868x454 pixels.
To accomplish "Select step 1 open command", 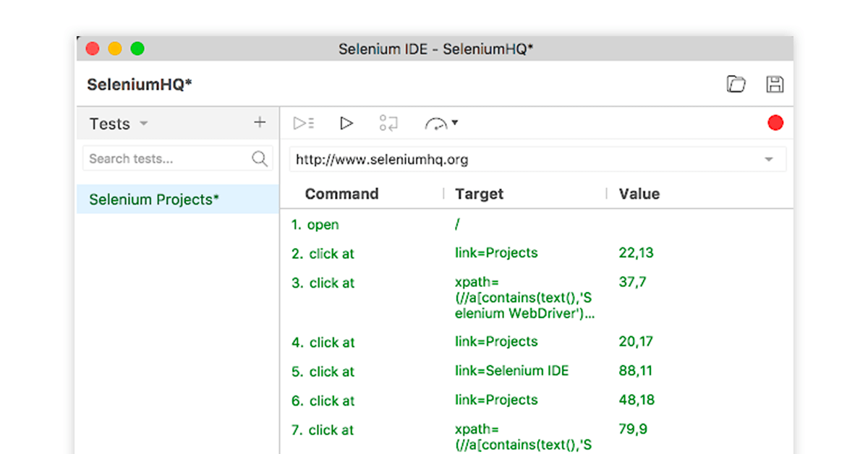I will click(315, 225).
